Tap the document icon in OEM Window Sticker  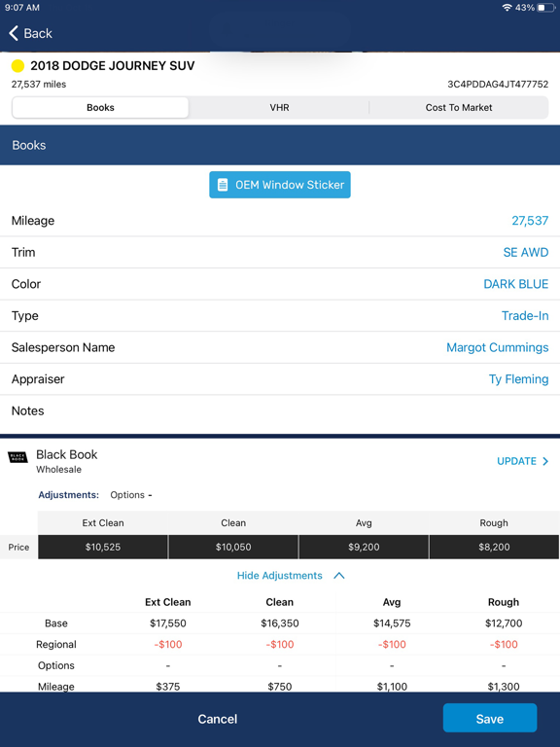pos(223,185)
